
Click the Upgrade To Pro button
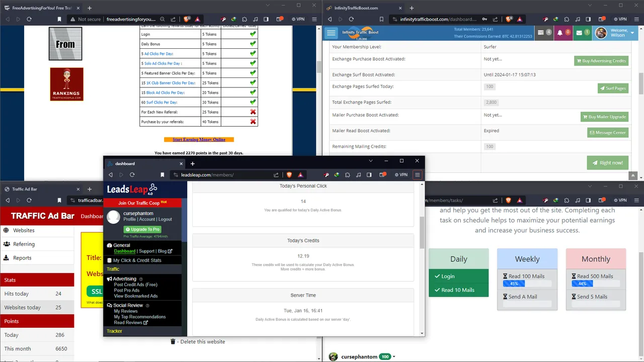click(x=142, y=229)
